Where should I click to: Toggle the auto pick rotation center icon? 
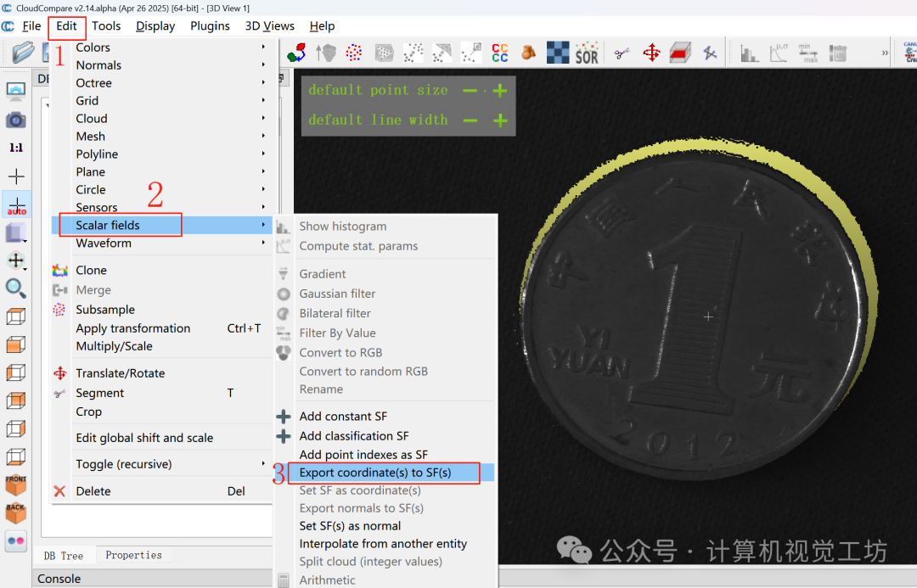click(16, 204)
